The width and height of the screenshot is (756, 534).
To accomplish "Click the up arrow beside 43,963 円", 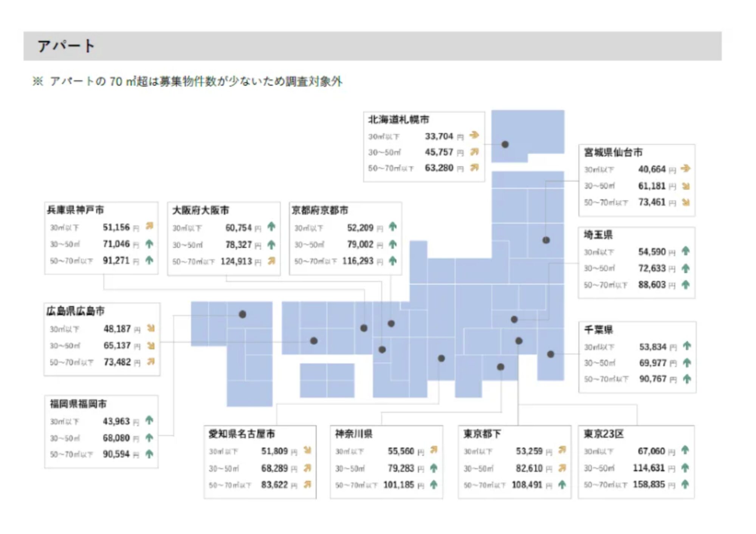I will (149, 420).
